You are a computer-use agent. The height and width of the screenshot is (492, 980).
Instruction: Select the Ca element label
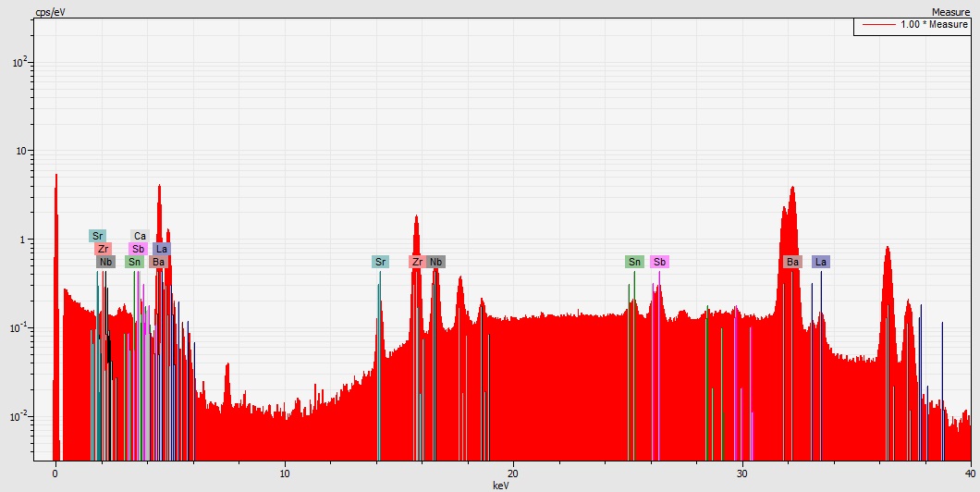pyautogui.click(x=140, y=236)
